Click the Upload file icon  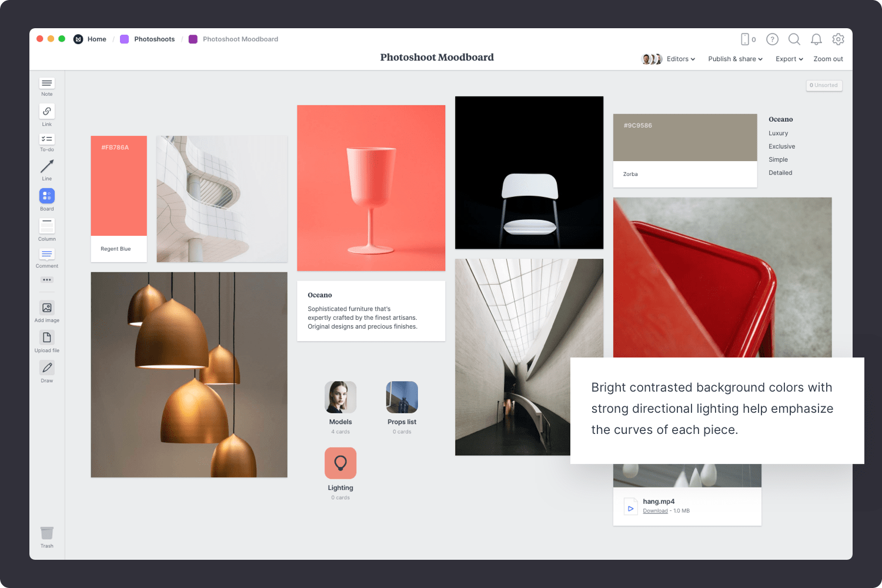(x=47, y=338)
